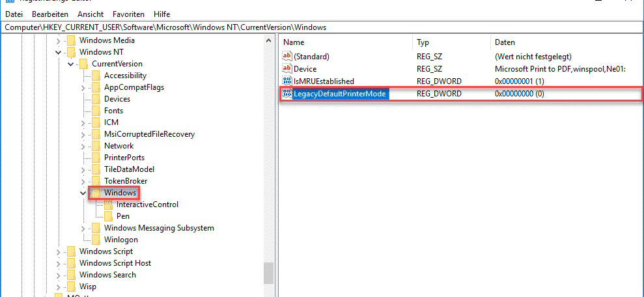Click the Windows Search folder icon

tap(71, 274)
